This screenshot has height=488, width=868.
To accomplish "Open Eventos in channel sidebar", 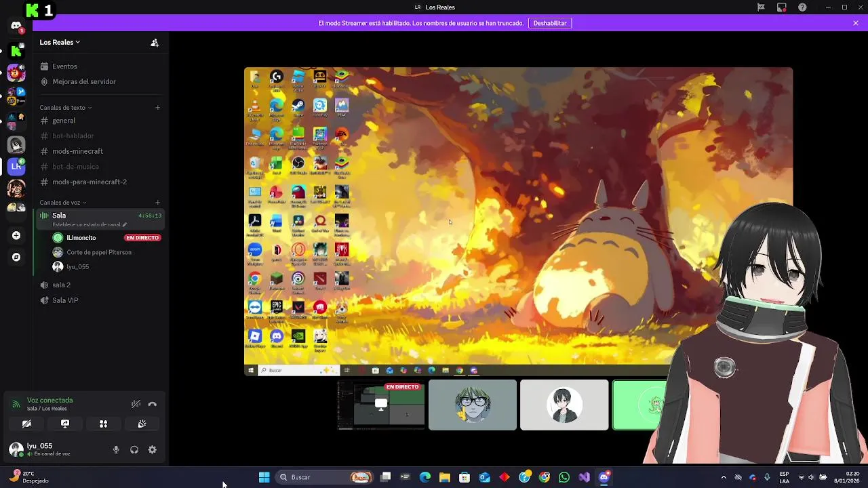I will (100, 66).
